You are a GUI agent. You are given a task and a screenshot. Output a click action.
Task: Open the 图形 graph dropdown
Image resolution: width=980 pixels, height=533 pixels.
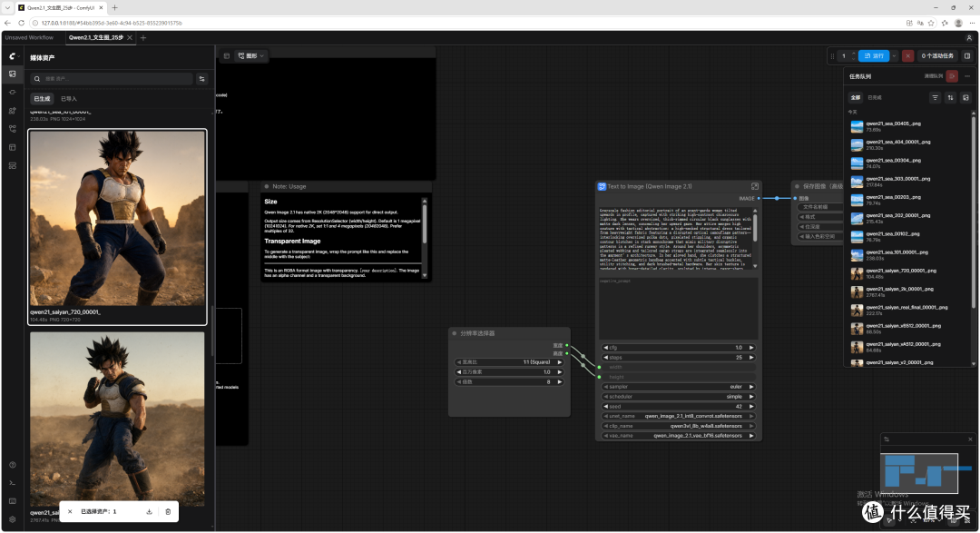click(251, 55)
